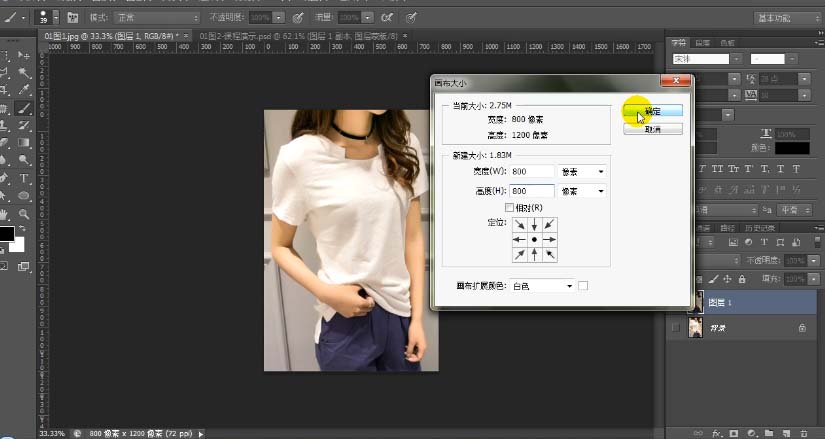825x439 pixels.
Task: Open the 历史记录 history tab
Action: click(x=760, y=228)
